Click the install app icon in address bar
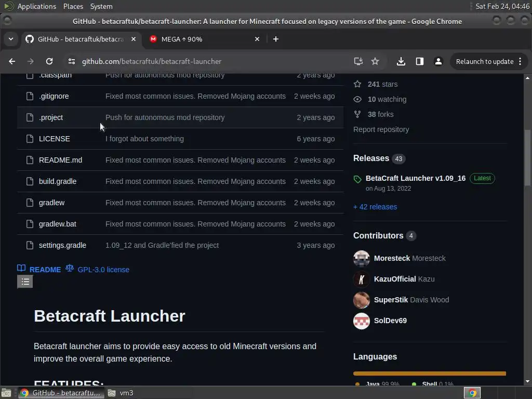This screenshot has width=532, height=399. (x=358, y=61)
